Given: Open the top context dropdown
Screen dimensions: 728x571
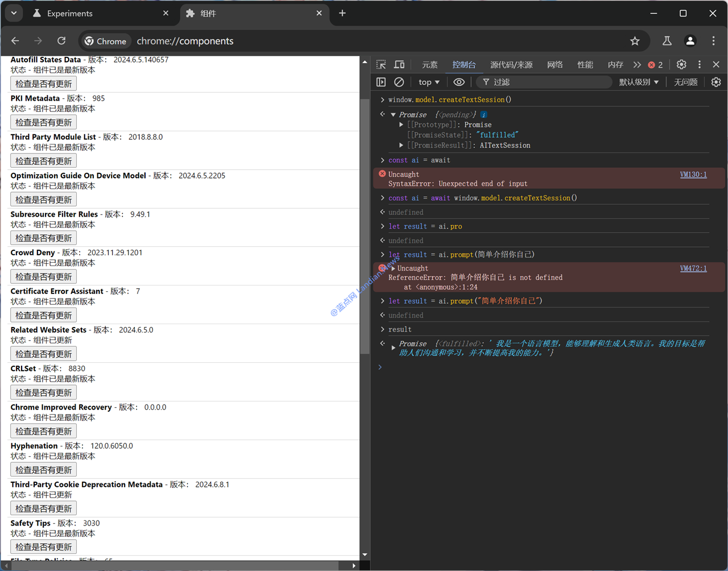Looking at the screenshot, I should tap(429, 82).
